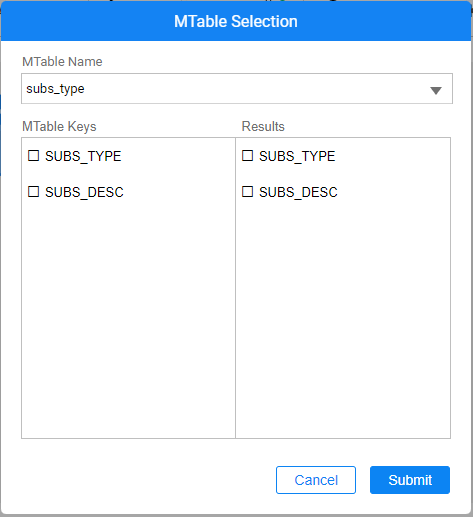This screenshot has height=517, width=473.
Task: Click empty space in the MTable Keys list
Action: [128, 317]
